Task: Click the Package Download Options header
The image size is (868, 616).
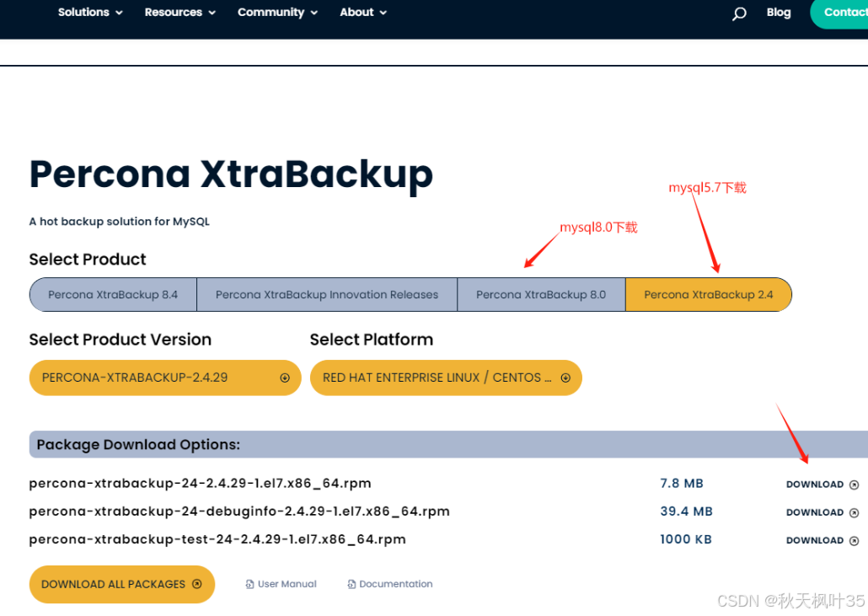Action: (x=448, y=445)
